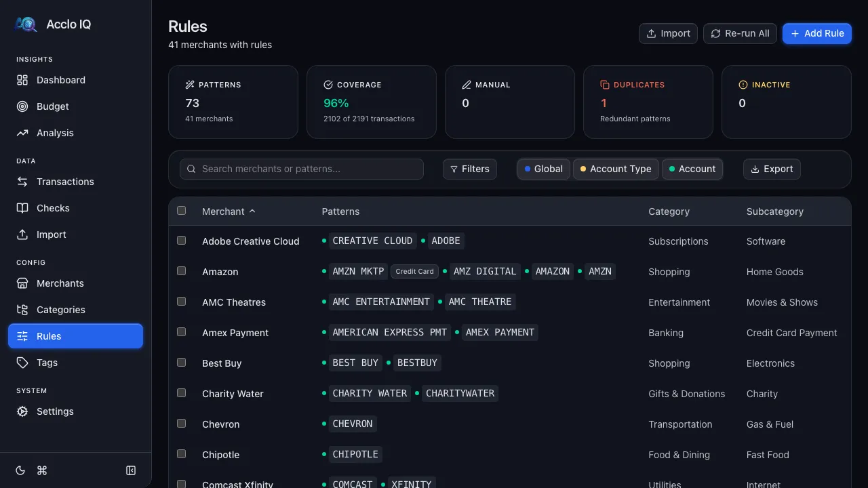Open Analysis section
The height and width of the screenshot is (488, 868).
75,133
